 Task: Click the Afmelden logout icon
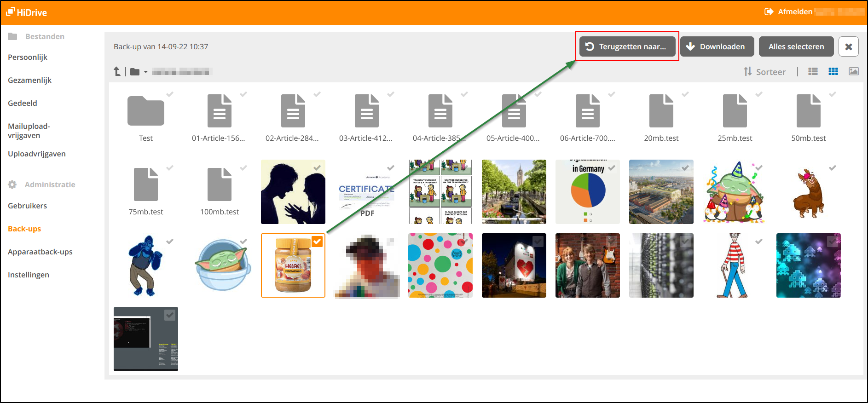coord(769,12)
